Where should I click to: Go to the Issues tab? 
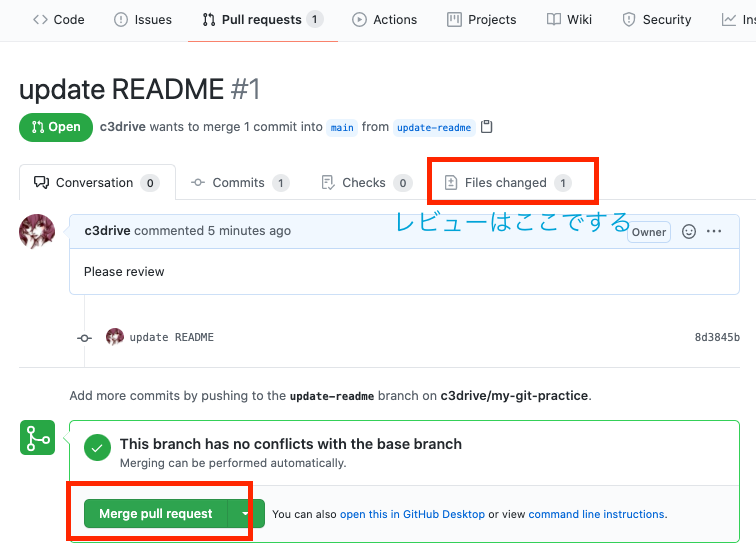point(143,20)
